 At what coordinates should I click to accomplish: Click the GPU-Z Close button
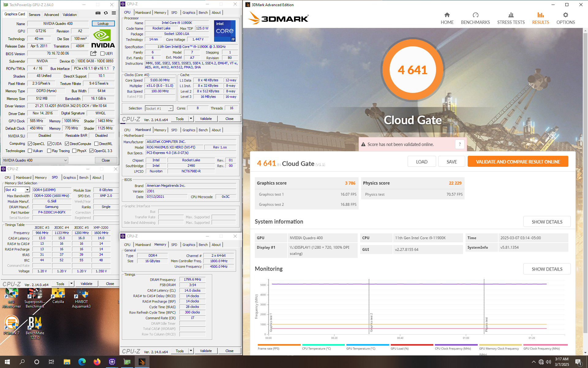click(x=106, y=160)
